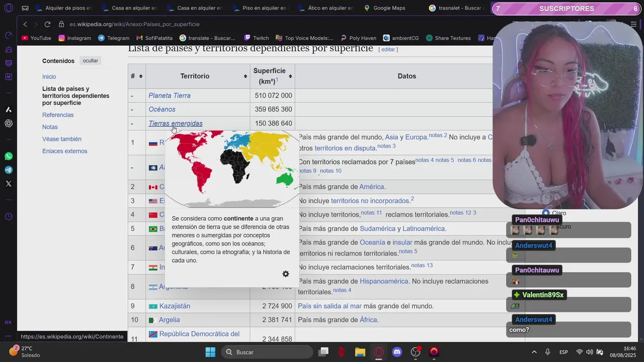644x362 pixels.
Task: Open Twitch bookmark
Action: coord(257,38)
